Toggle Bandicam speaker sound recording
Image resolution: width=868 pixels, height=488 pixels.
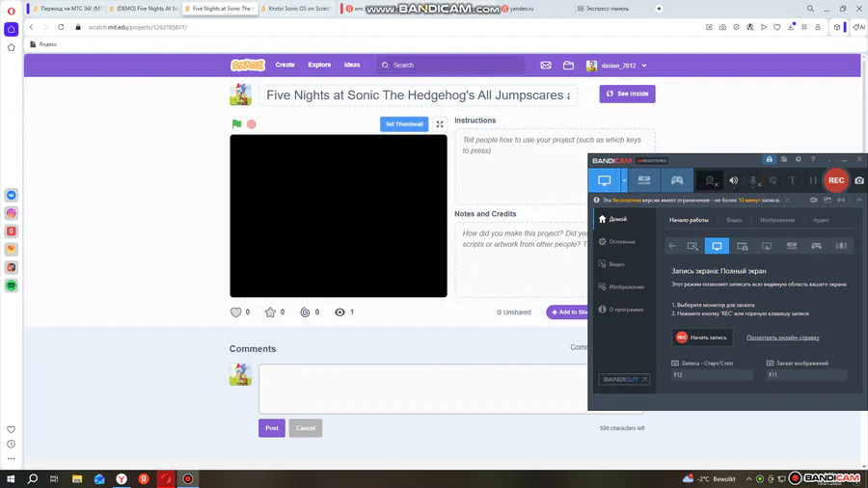coord(734,180)
